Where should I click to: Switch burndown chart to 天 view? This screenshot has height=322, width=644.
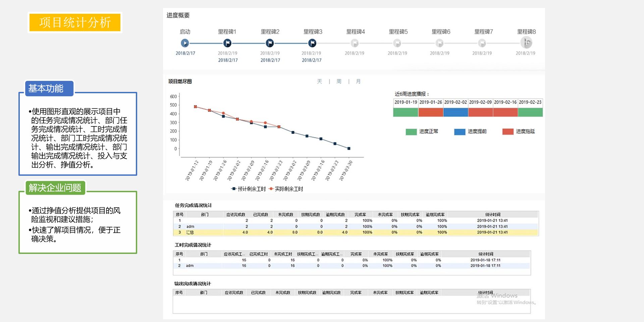[x=319, y=82]
